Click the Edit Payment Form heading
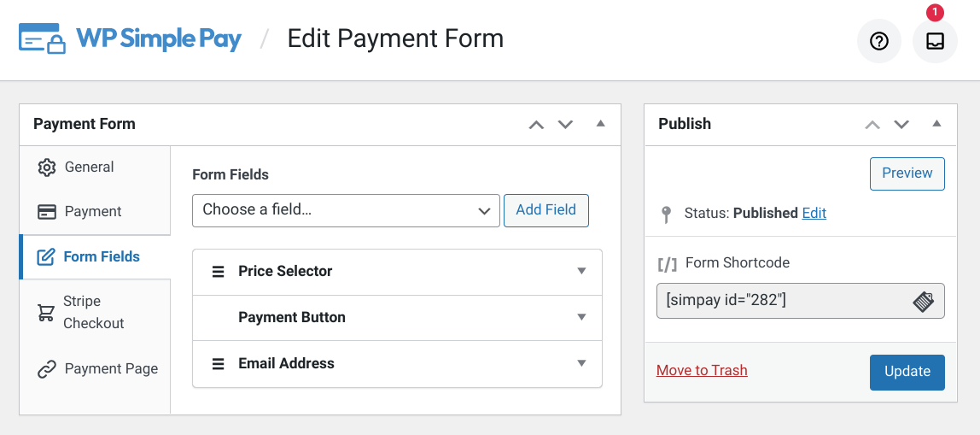The height and width of the screenshot is (435, 980). (395, 38)
